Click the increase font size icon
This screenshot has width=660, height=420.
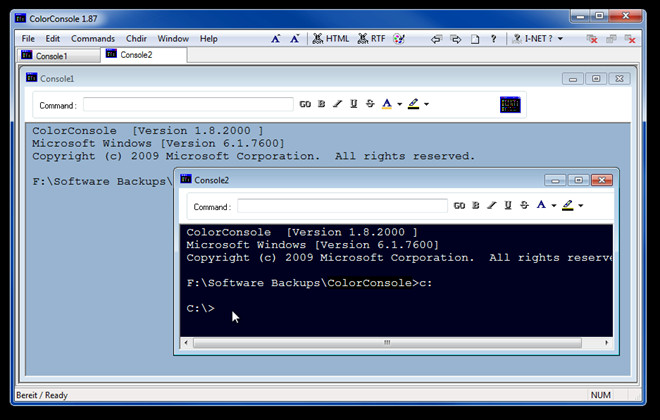(x=275, y=39)
